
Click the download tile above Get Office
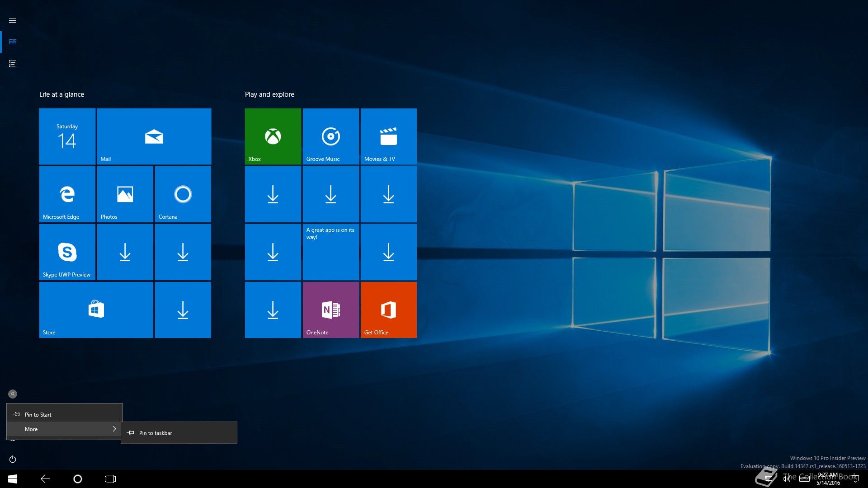point(389,252)
